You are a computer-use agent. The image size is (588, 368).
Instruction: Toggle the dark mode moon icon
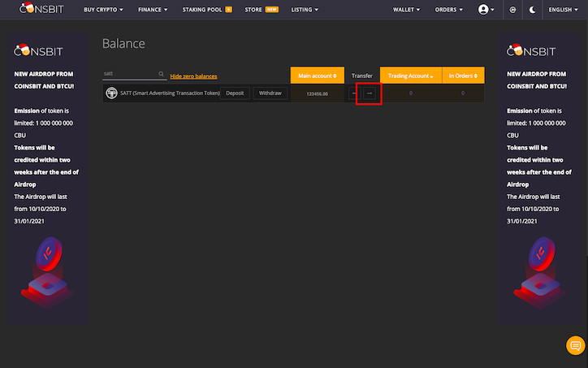532,10
